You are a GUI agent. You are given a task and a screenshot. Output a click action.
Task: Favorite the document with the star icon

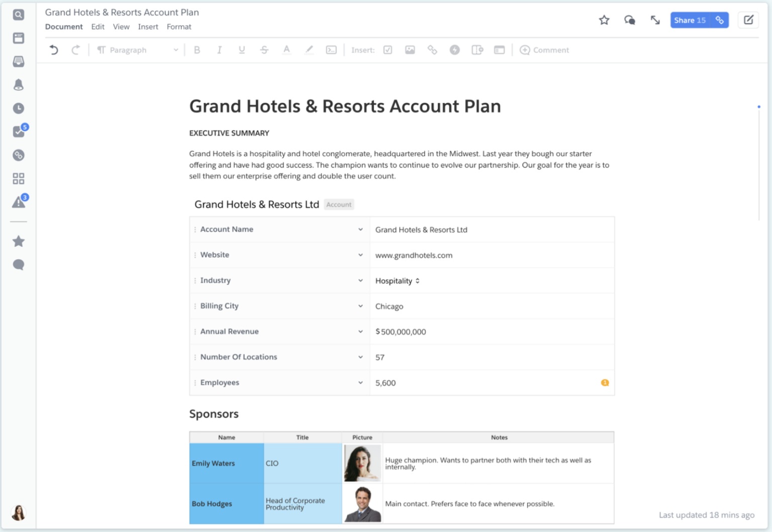click(604, 20)
